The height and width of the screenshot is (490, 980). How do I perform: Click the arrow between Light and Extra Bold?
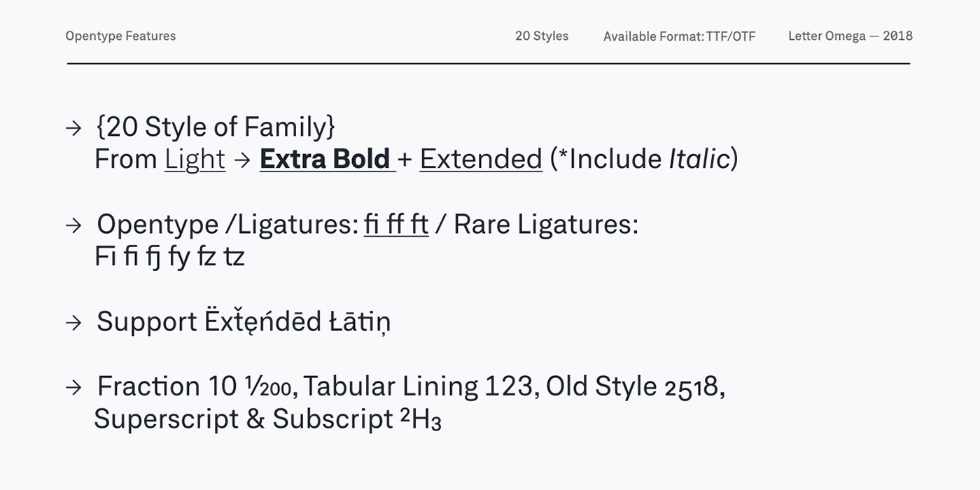pos(242,160)
